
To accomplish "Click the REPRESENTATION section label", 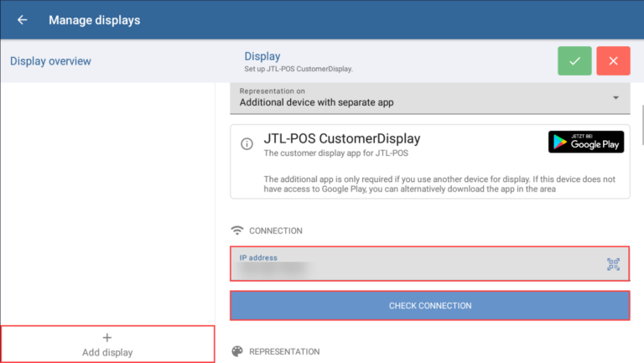I will 284,351.
